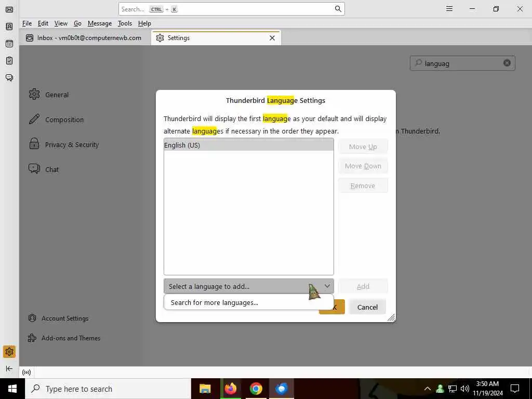Open Composition settings category

pyautogui.click(x=56, y=119)
